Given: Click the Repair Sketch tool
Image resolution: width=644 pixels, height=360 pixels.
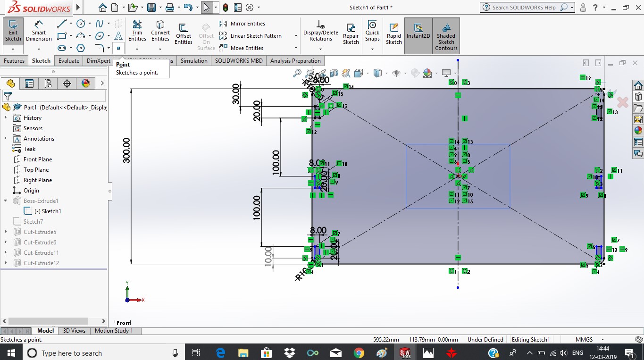Looking at the screenshot, I should 351,33.
